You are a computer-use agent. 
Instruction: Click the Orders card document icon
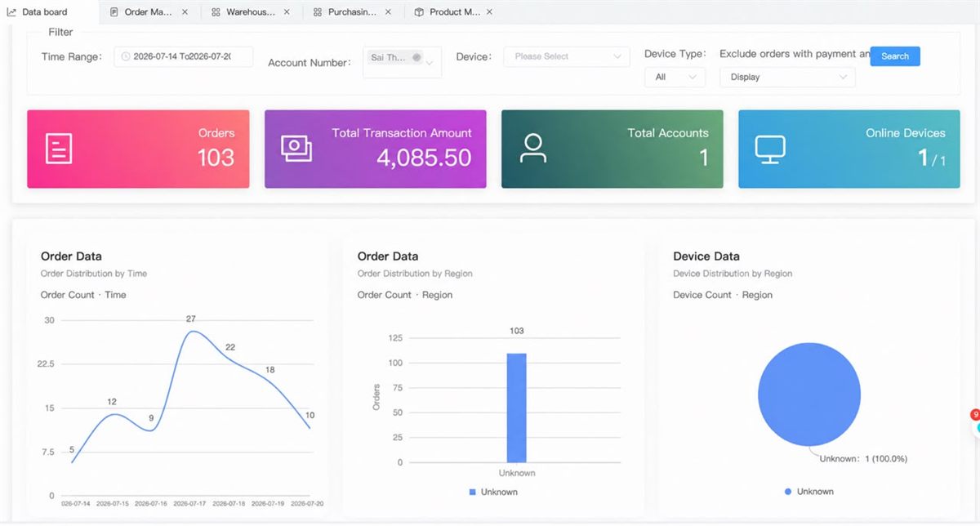coord(59,149)
